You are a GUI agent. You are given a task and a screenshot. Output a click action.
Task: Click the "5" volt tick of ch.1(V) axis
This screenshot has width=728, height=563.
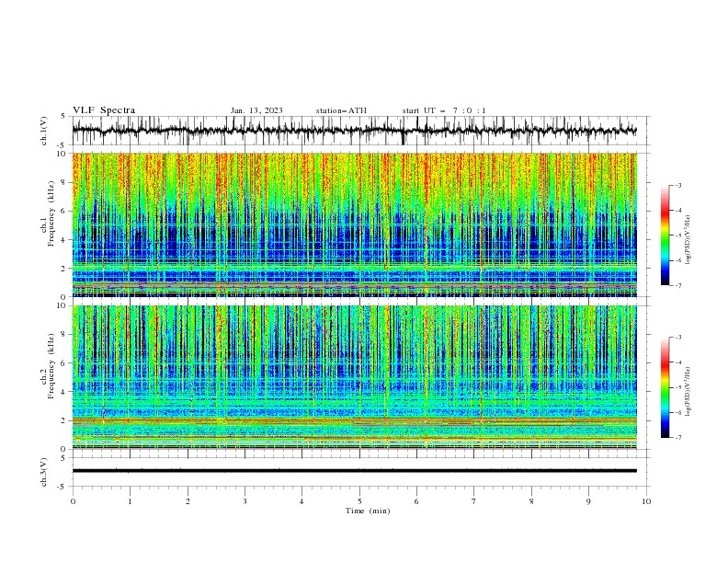pyautogui.click(x=64, y=116)
